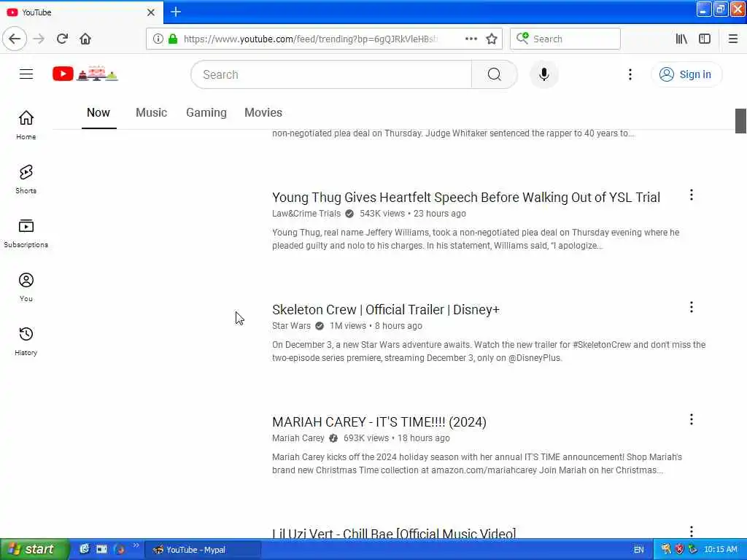Open History in the sidebar

click(26, 341)
